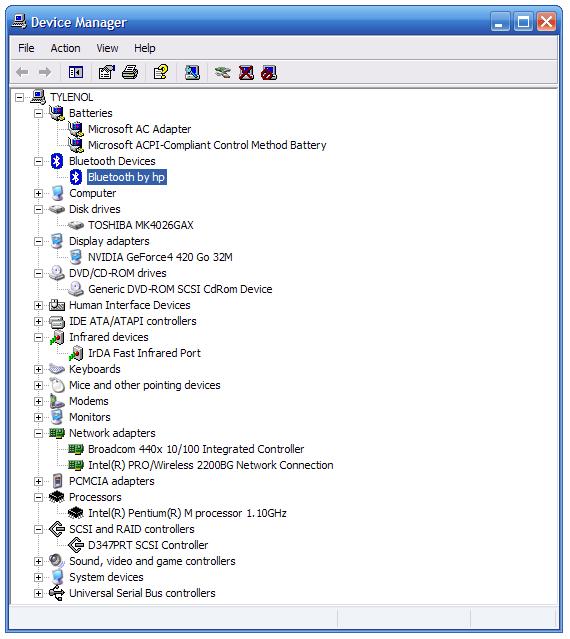Viewport: 570px width, 639px height.
Task: Collapse the Processors category
Action: coord(38,497)
